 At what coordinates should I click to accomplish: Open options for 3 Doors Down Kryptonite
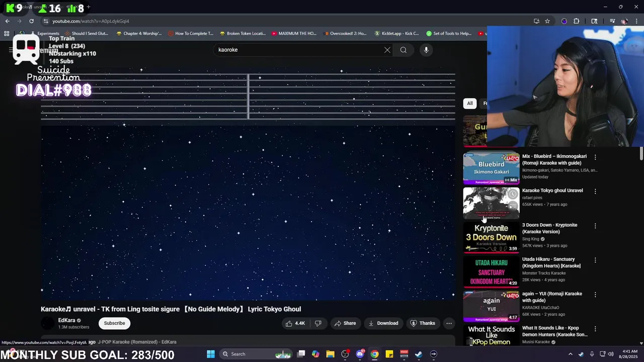point(595,226)
